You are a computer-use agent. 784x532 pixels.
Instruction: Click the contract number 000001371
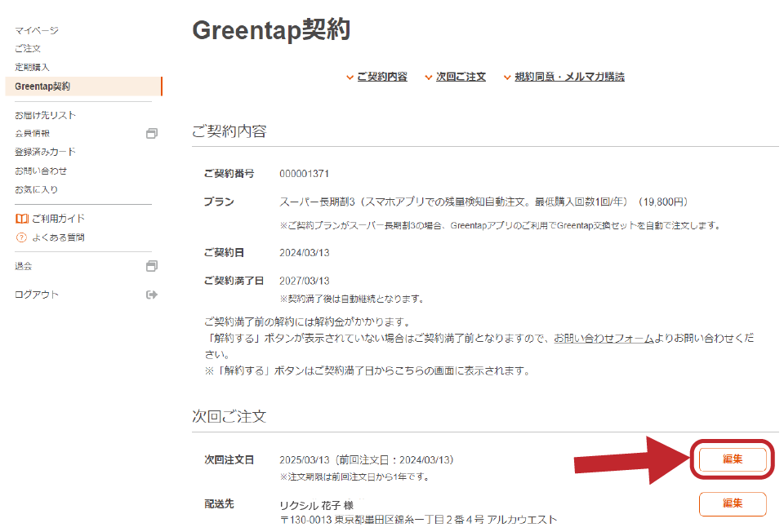point(304,174)
